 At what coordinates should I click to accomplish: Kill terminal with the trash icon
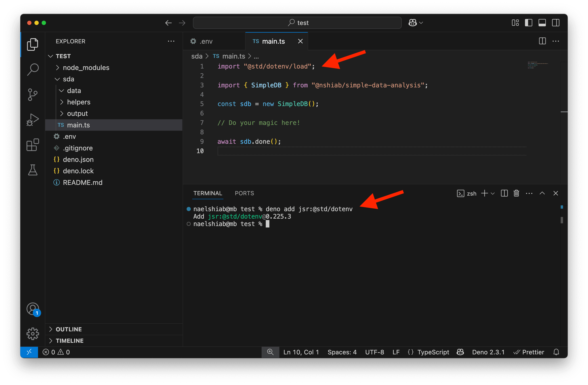(516, 193)
